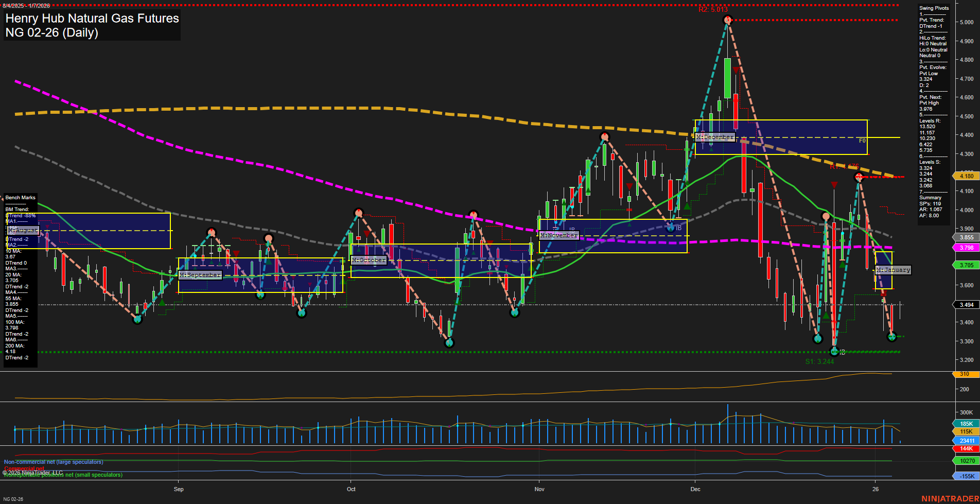
Task: Click the orange 4.180 price axis marker
Action: click(x=966, y=176)
